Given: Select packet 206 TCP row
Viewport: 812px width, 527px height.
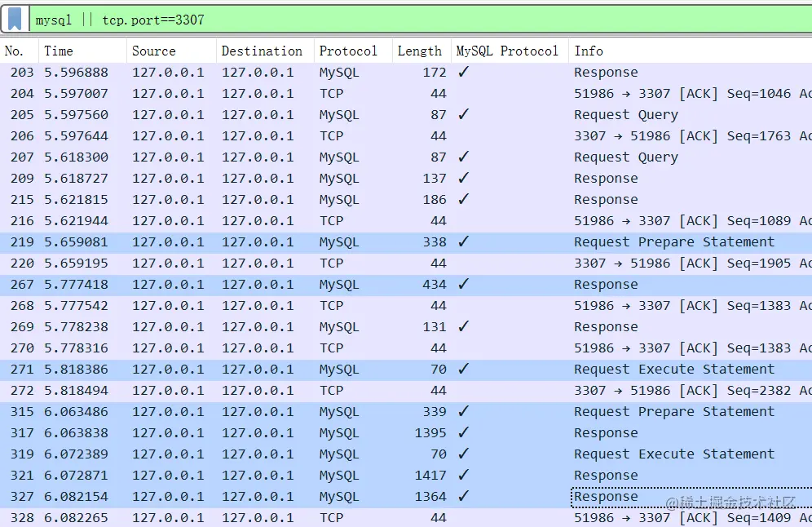Looking at the screenshot, I should (x=406, y=135).
